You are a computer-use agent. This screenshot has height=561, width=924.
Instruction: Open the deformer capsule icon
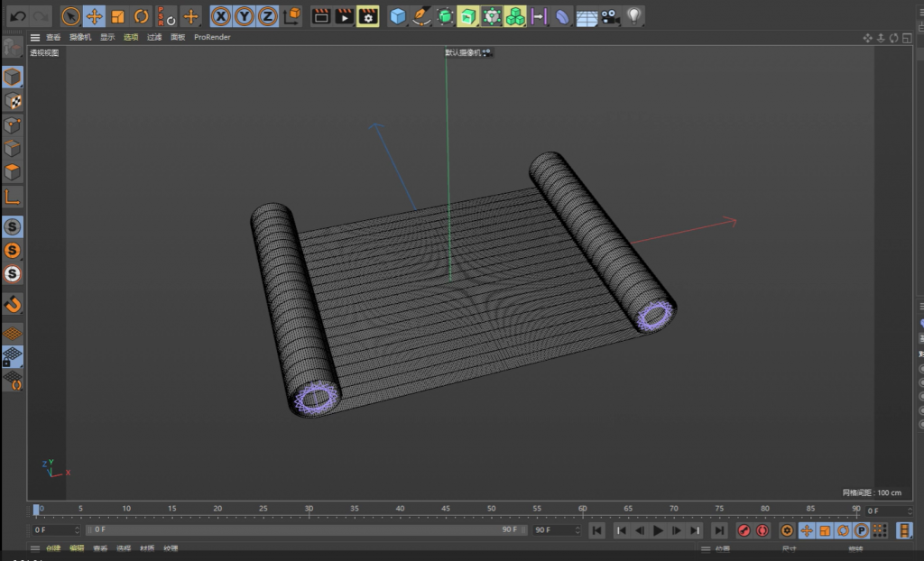562,16
